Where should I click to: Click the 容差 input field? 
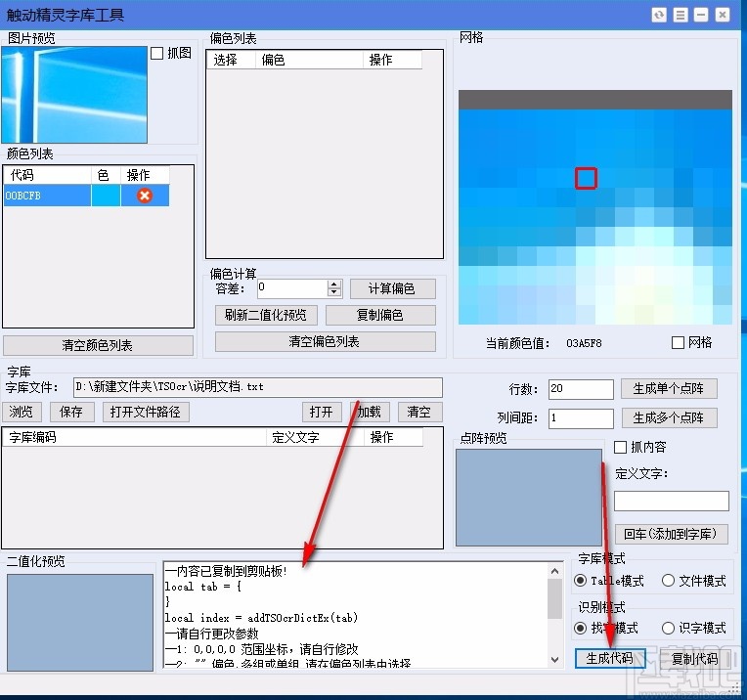pyautogui.click(x=292, y=288)
